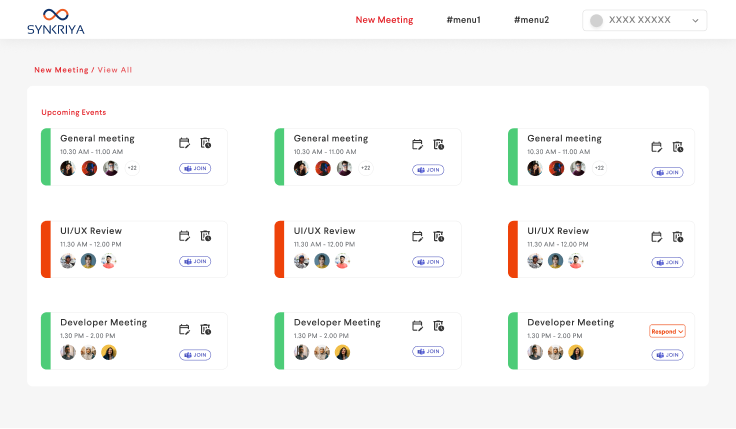The image size is (736, 429).
Task: Click the clipboard-clock icon on the rightmost UI/UX Review card
Action: pos(678,237)
